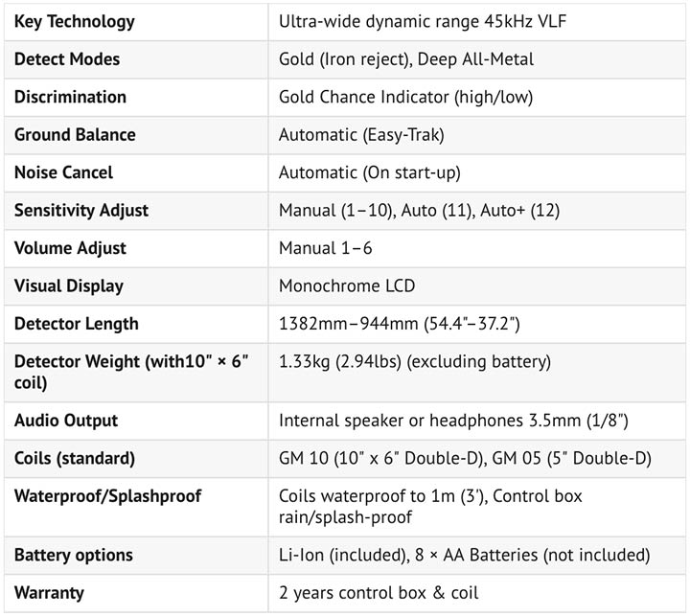
Task: Click the 'Noise Cancel' row label
Action: pos(63,172)
